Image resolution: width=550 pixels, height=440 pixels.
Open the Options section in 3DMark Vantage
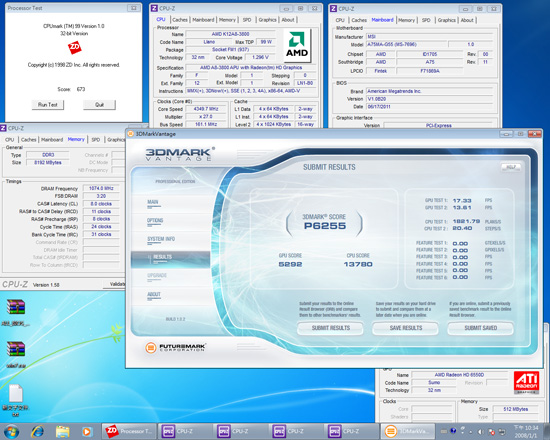tap(155, 221)
